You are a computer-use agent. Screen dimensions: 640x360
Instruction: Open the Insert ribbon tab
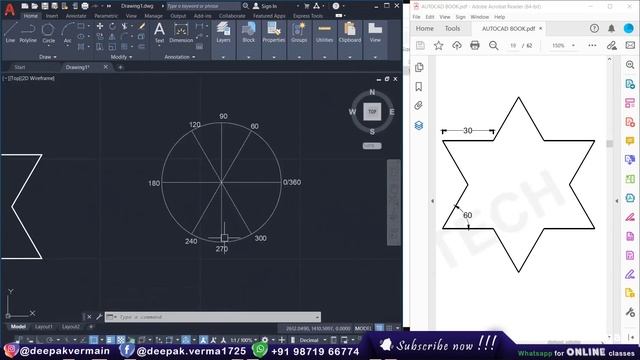pyautogui.click(x=52, y=16)
